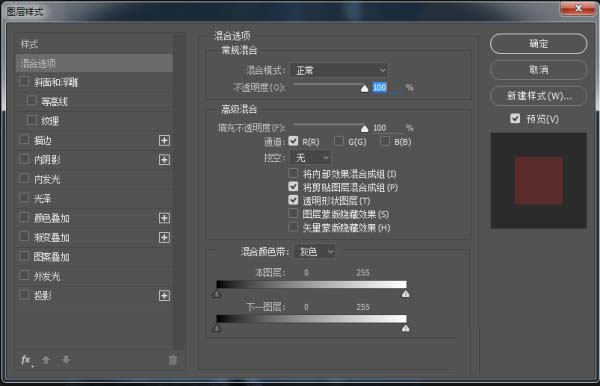
Task: Open the 挖空 dropdown set to 无
Action: pyautogui.click(x=311, y=158)
